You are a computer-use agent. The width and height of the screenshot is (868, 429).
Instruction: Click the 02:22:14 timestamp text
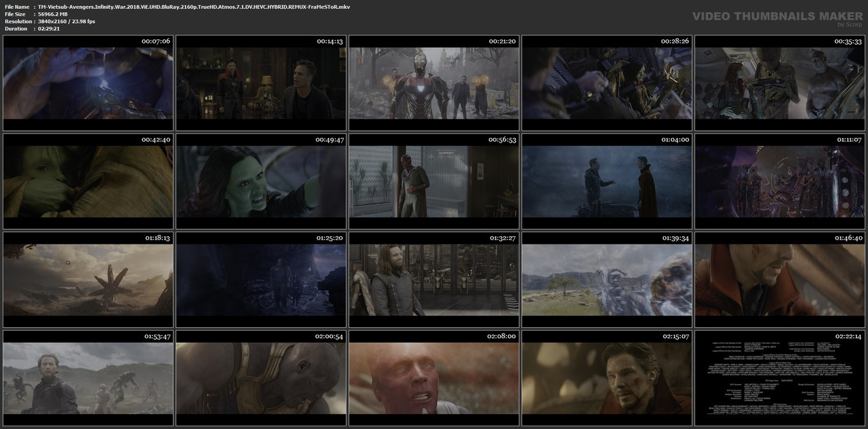click(848, 337)
